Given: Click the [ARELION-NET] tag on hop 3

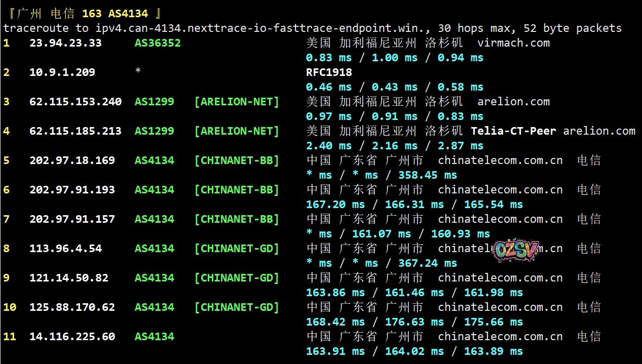Looking at the screenshot, I should [237, 102].
